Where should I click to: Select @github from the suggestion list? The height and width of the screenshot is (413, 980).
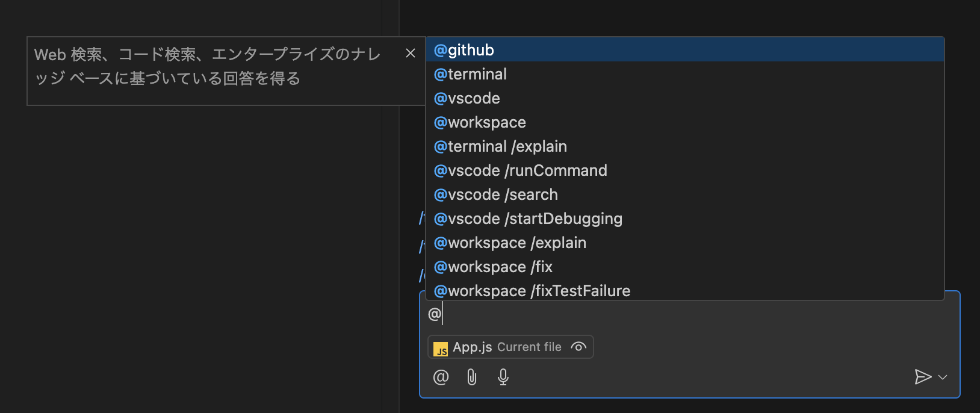[685, 50]
